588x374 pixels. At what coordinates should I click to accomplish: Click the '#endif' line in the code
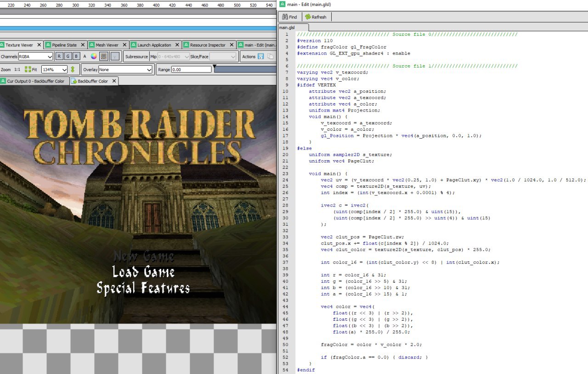pos(306,370)
